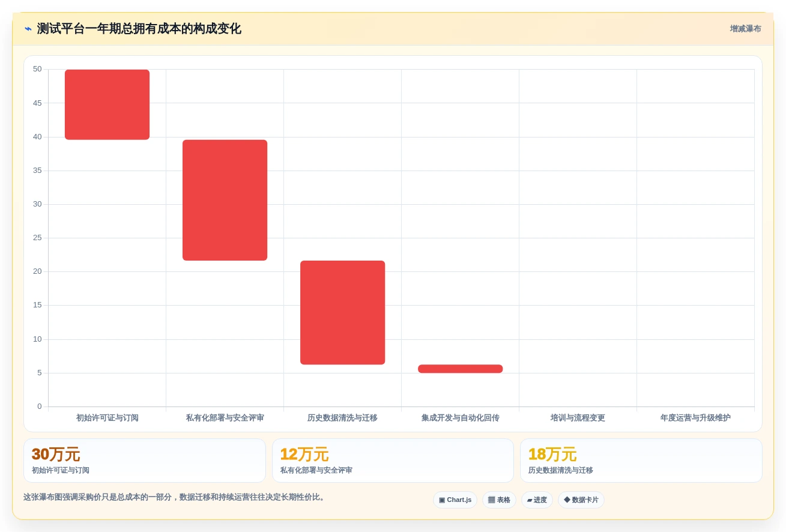Screen dimensions: 786x532
Task: Click the 进度 tag chip
Action: pyautogui.click(x=537, y=500)
